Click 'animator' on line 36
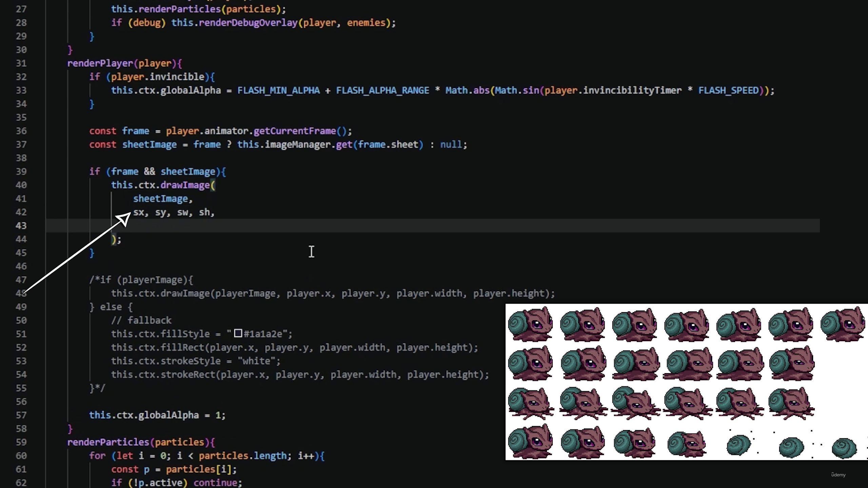 point(226,131)
